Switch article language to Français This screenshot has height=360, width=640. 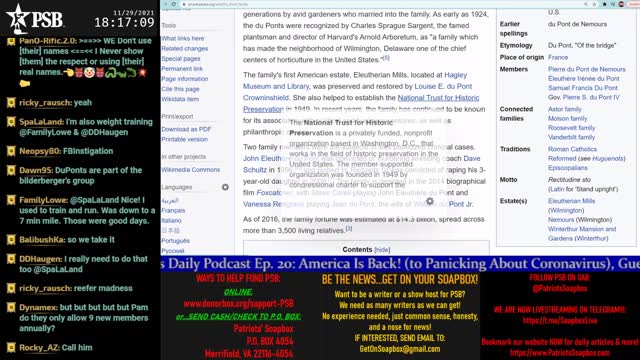coord(173,210)
